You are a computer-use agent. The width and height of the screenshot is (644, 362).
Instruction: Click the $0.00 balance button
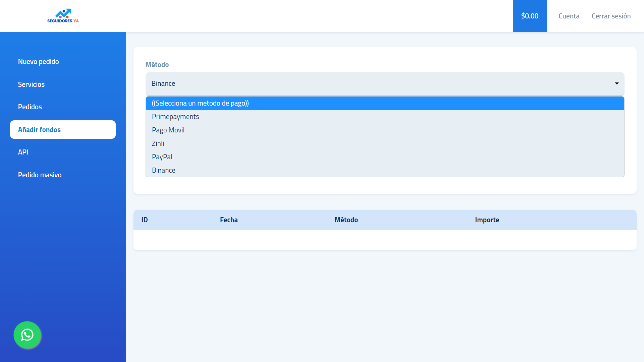(x=530, y=16)
